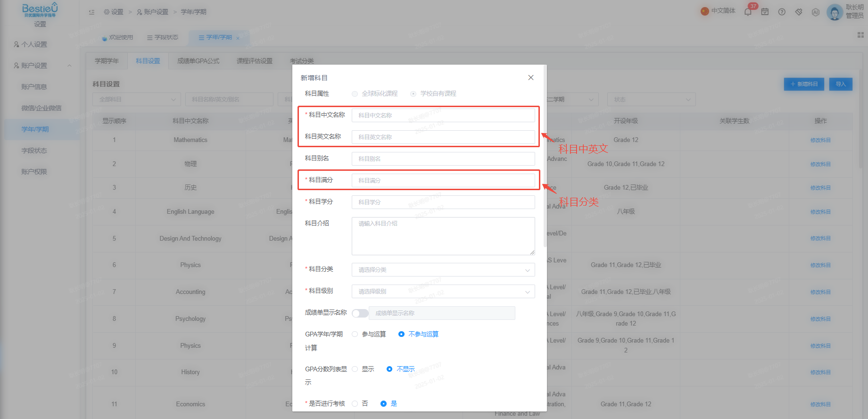Viewport: 868px width, 419px height.
Task: Collapse sidebar using the menu fold icon
Action: [x=91, y=12]
